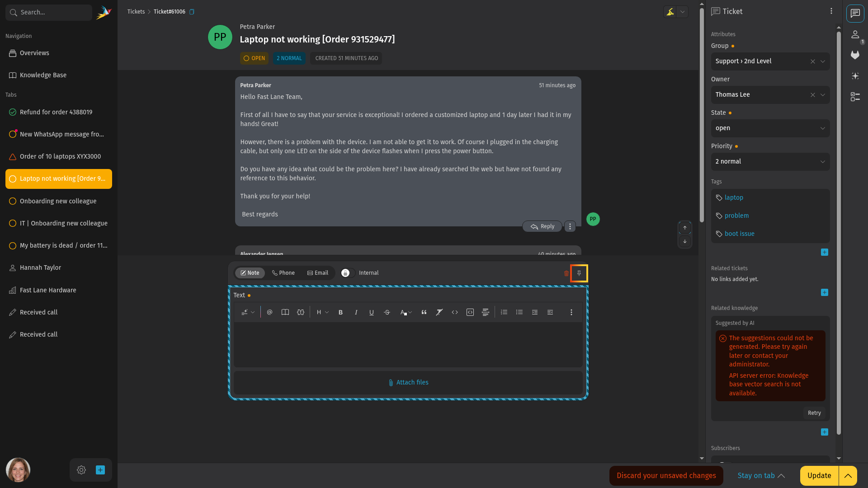Pin the reply form with the pin icon
The height and width of the screenshot is (488, 868).
pos(579,273)
